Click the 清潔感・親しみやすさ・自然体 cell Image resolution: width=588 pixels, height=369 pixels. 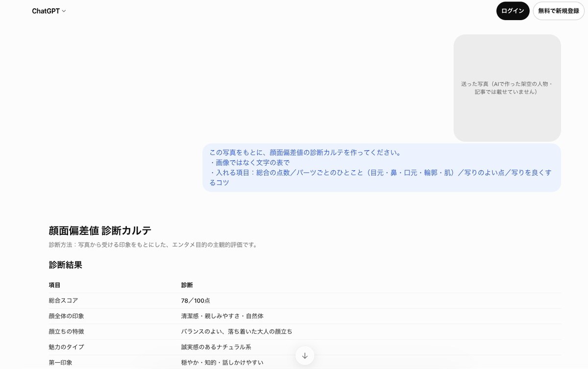tap(222, 316)
